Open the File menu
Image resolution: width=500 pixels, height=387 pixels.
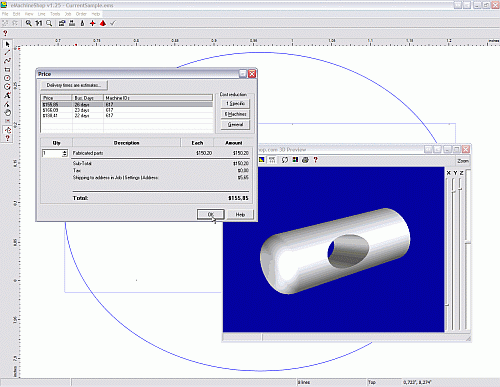pos(5,14)
